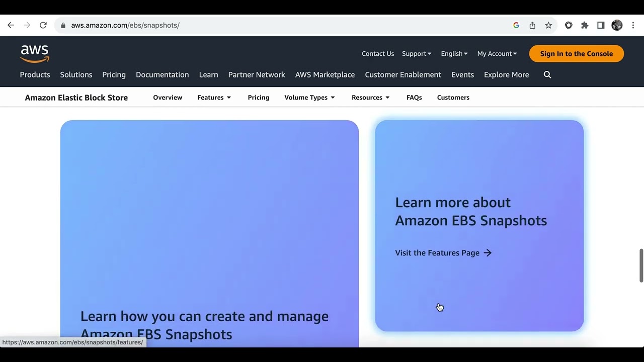644x362 pixels.
Task: Open the Extensions puzzle icon
Action: pos(585,25)
